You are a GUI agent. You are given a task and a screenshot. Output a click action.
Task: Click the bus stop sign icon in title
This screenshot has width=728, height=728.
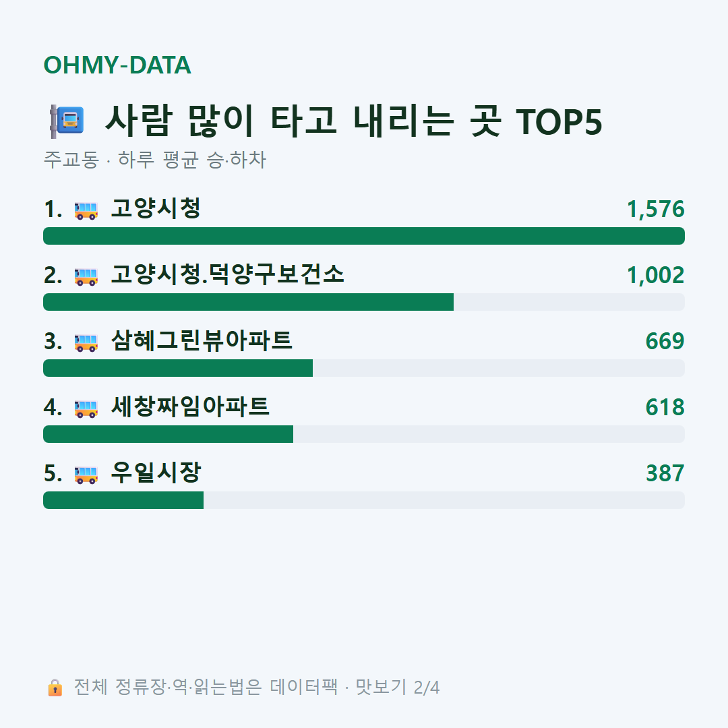tap(67, 121)
